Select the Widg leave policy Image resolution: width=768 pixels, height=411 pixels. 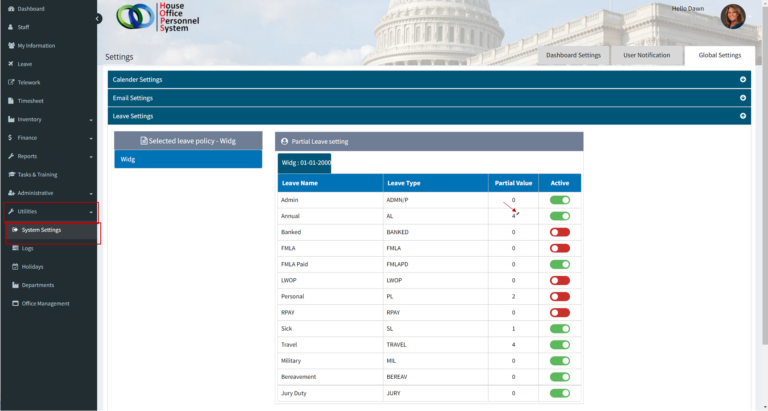tap(189, 159)
